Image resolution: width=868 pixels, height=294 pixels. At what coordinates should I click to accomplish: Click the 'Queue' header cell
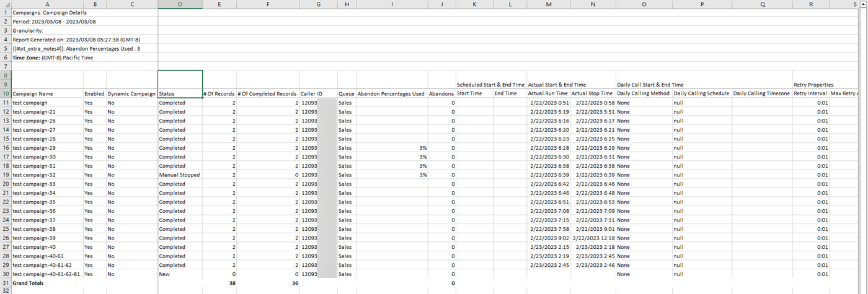click(x=347, y=94)
